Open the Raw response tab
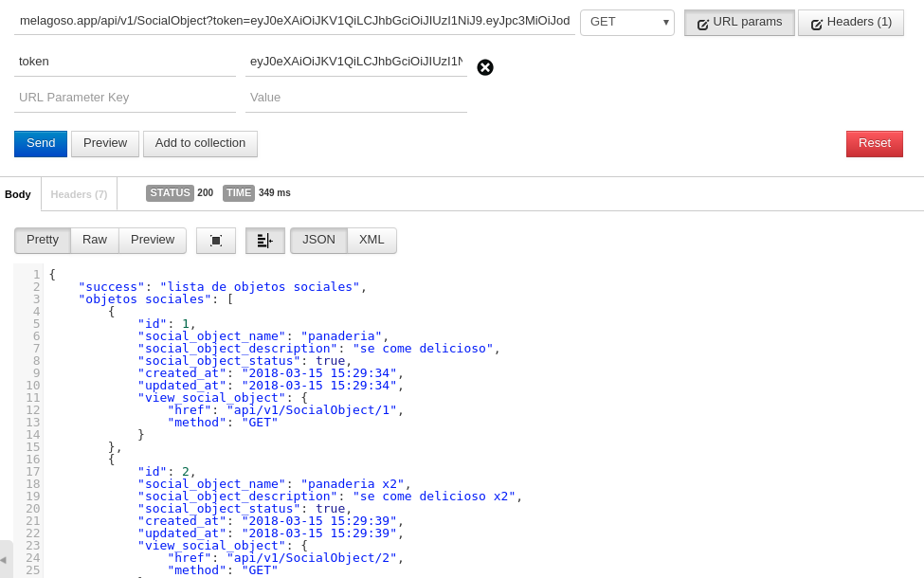This screenshot has width=924, height=578. point(94,240)
